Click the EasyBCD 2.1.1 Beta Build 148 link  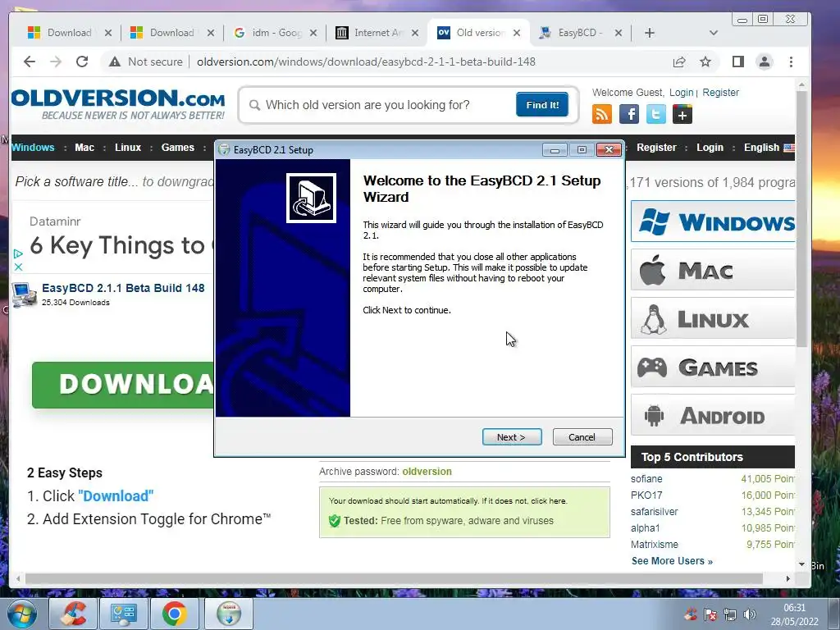pyautogui.click(x=123, y=288)
